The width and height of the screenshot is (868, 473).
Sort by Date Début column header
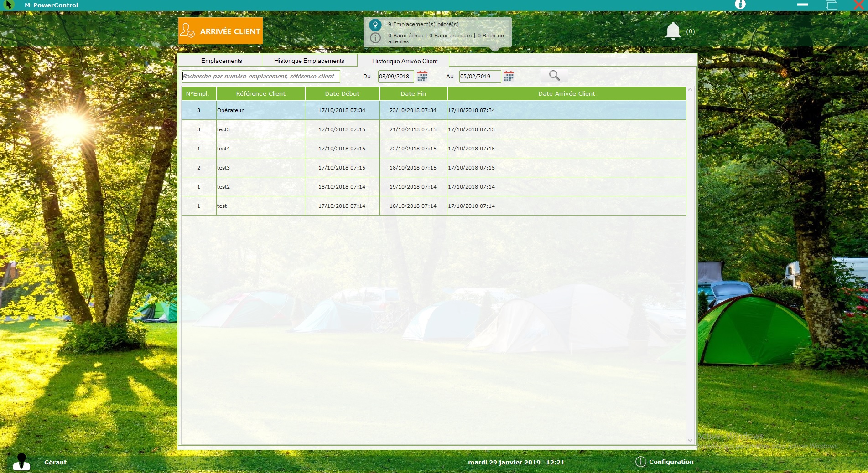pyautogui.click(x=342, y=93)
